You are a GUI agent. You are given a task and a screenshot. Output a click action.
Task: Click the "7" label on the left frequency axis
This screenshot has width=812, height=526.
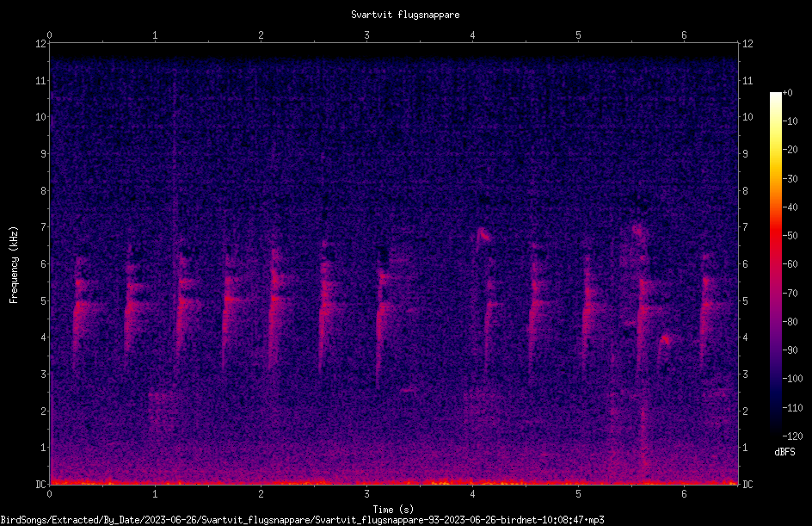[43, 227]
